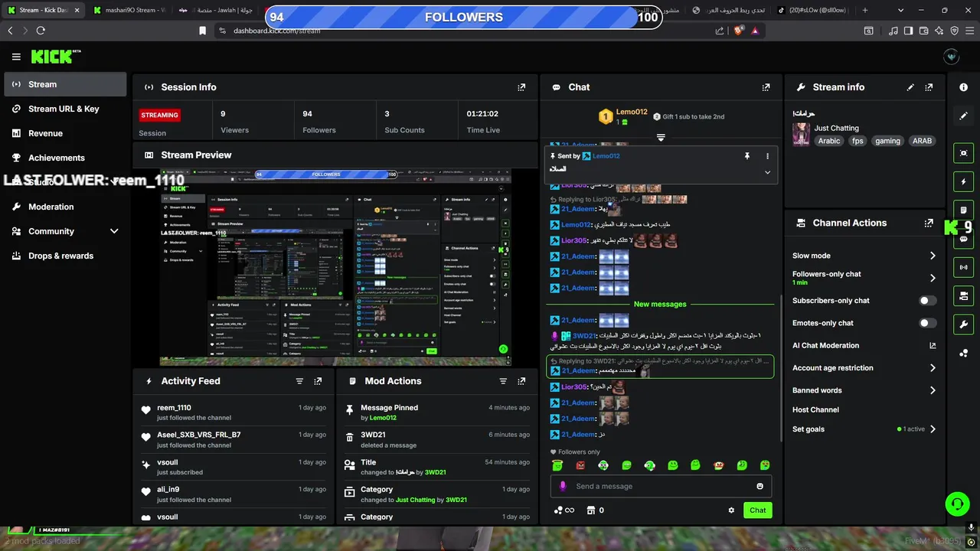Open filter options in Activity Feed header
The height and width of the screenshot is (551, 980).
[x=299, y=381]
